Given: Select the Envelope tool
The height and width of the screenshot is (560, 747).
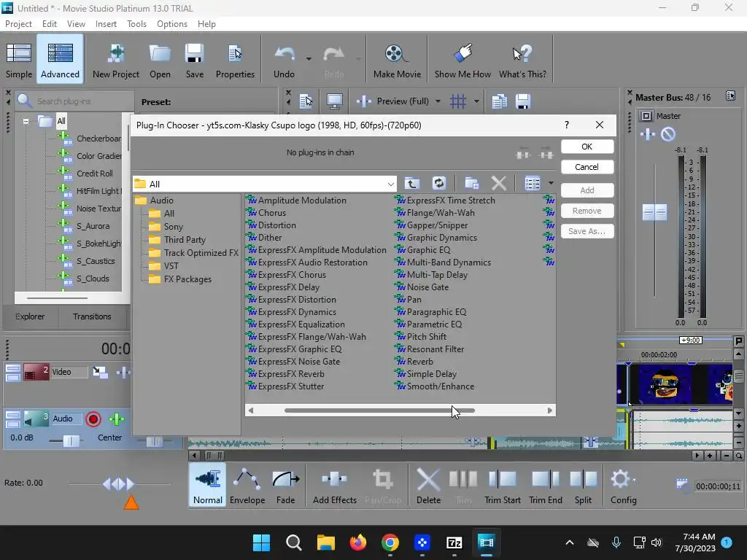Looking at the screenshot, I should 247,486.
